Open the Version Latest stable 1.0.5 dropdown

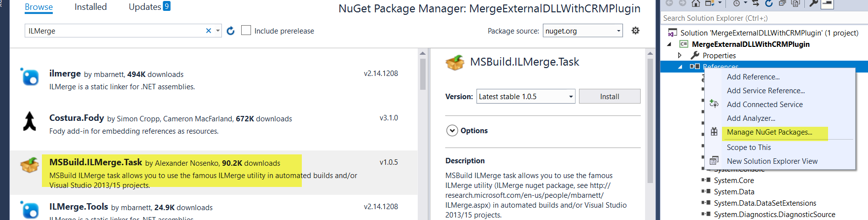[526, 96]
